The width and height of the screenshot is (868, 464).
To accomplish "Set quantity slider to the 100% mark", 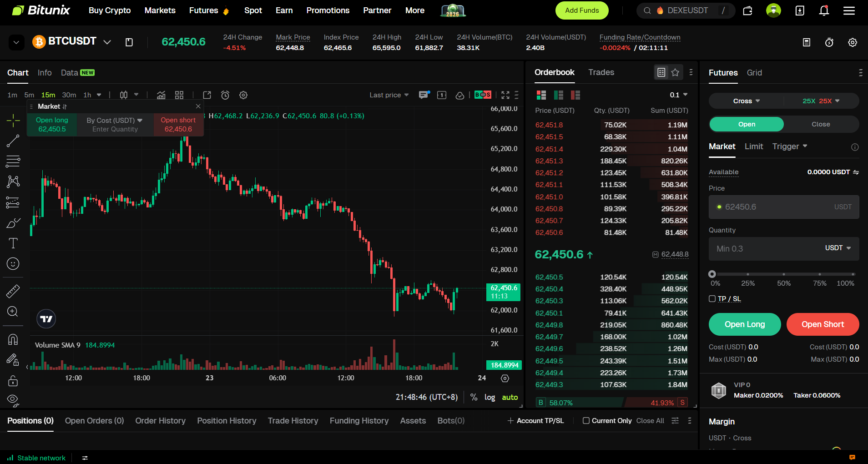I will [x=853, y=274].
